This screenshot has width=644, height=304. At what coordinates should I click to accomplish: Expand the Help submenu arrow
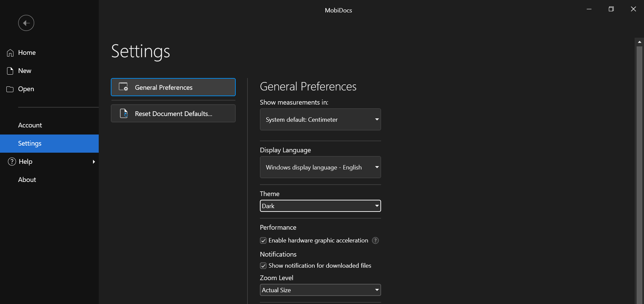point(94,162)
